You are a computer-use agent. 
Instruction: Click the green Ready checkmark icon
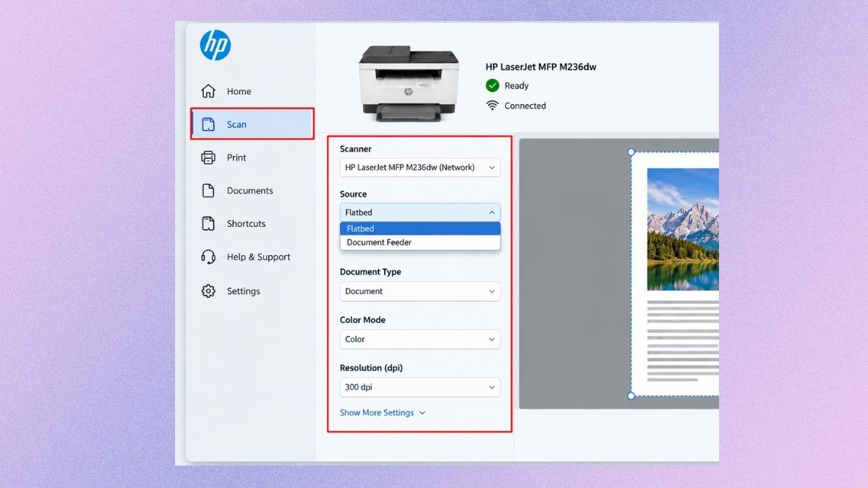point(493,85)
